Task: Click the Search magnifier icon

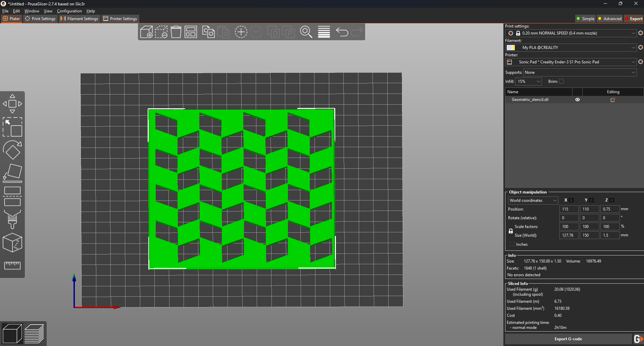Action: point(306,32)
